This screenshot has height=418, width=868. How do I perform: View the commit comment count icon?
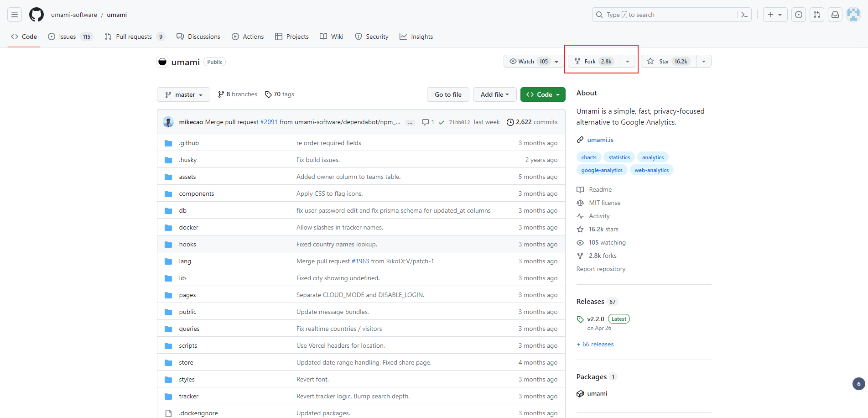(x=428, y=122)
